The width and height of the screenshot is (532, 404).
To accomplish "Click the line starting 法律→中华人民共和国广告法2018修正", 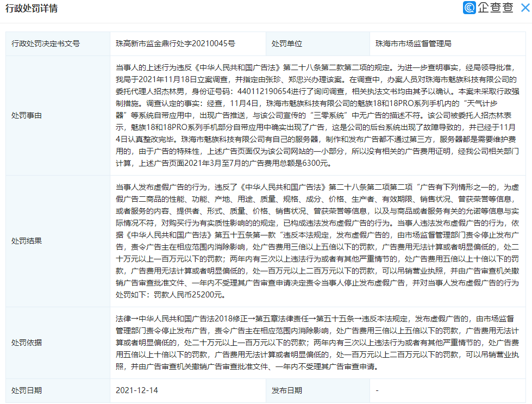I will pos(315,319).
